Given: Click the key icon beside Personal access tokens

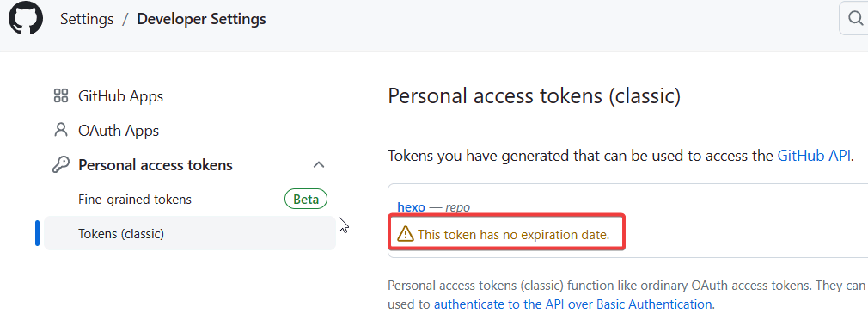Looking at the screenshot, I should point(60,164).
